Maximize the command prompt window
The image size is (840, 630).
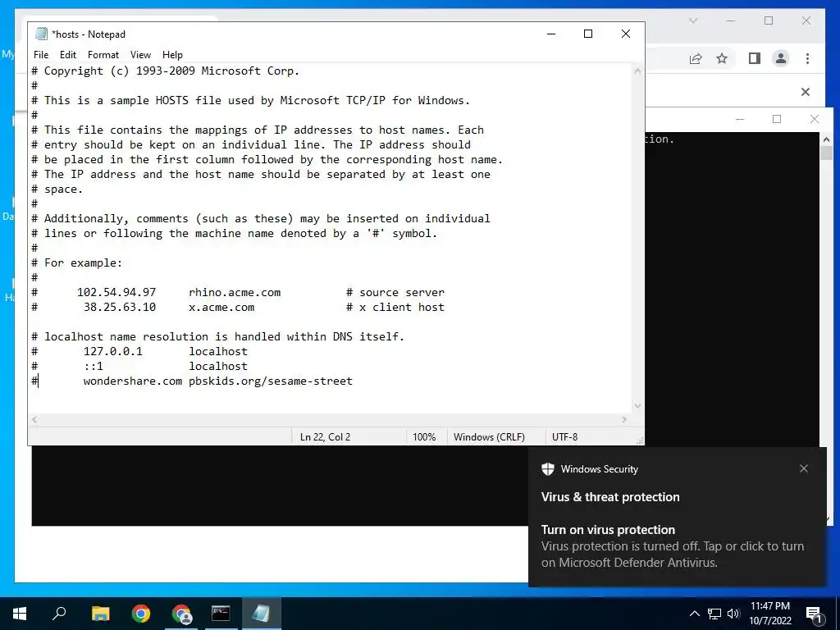click(777, 119)
